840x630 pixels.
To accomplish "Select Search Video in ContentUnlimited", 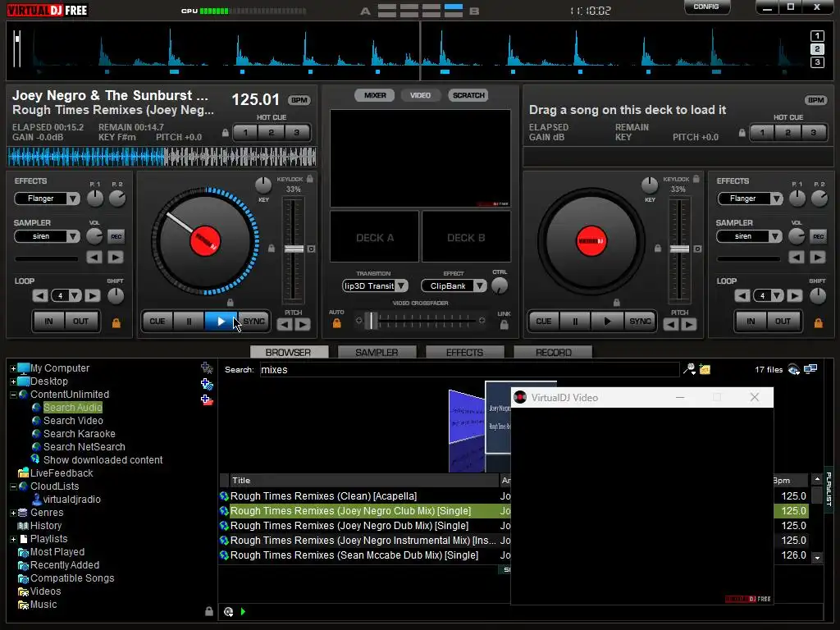I will 73,421.
